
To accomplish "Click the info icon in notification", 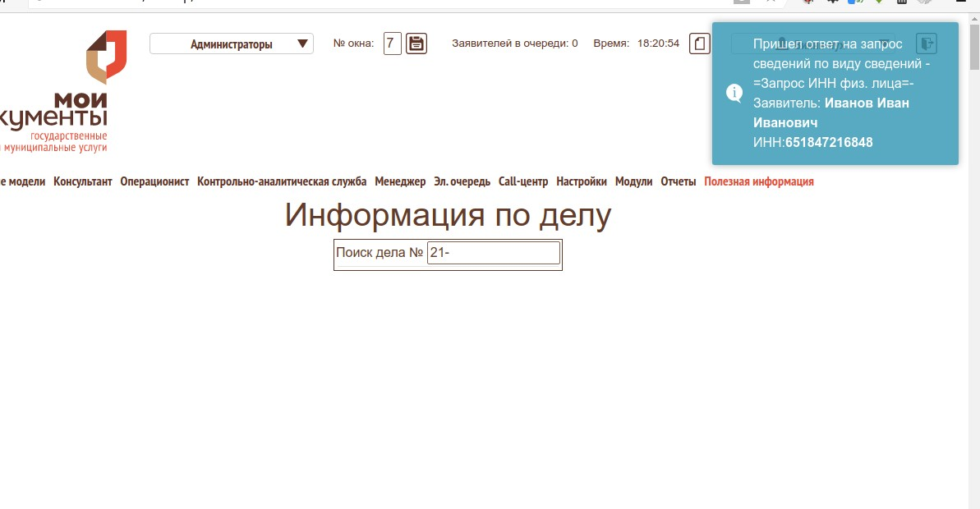I will [x=734, y=93].
